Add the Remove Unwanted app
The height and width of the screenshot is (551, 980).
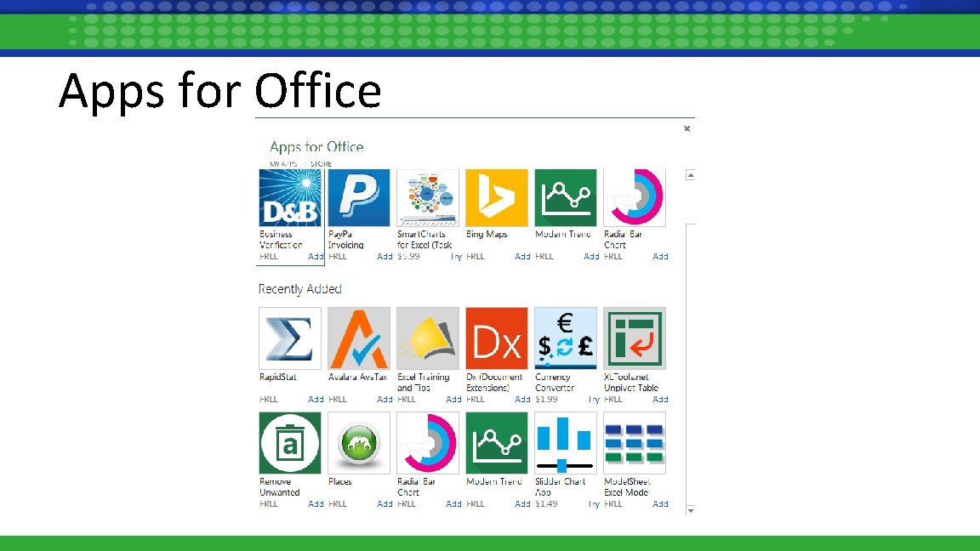tap(316, 503)
